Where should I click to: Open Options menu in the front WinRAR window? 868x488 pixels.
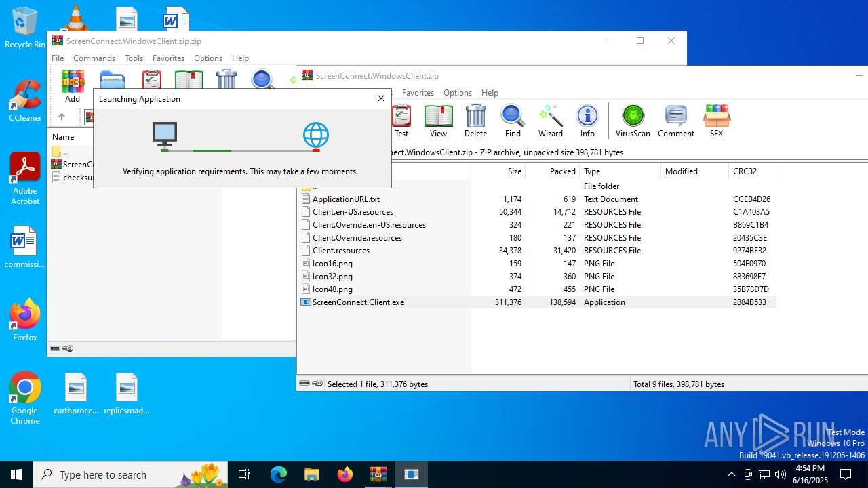458,92
